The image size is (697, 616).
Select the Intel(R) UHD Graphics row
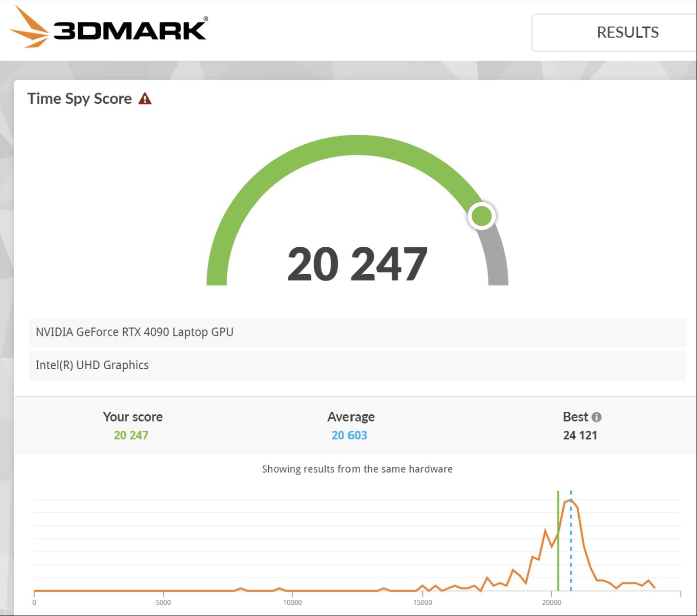point(357,365)
